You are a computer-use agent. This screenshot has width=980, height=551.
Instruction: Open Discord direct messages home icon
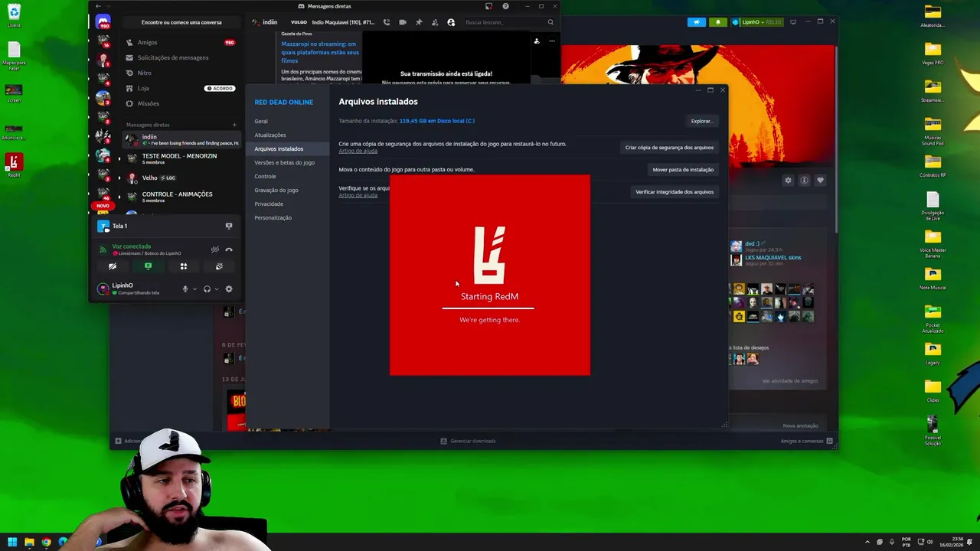[x=103, y=22]
